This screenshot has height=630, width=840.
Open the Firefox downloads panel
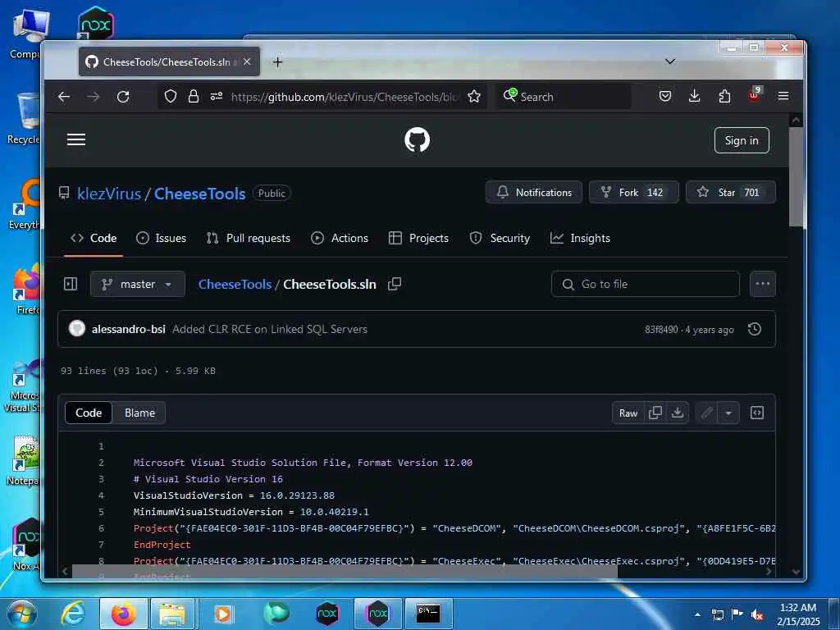(694, 97)
